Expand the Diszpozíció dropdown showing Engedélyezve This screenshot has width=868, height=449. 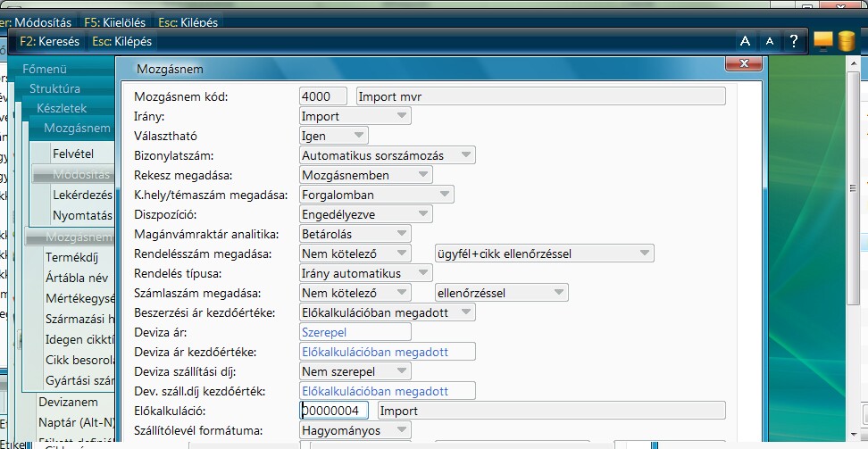[x=366, y=214]
